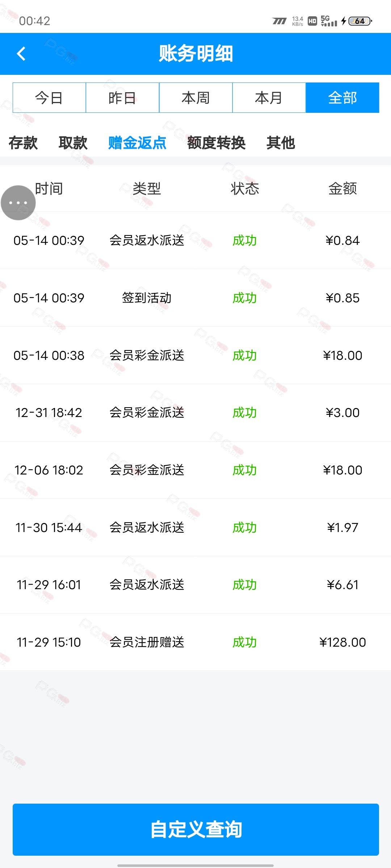This screenshot has width=391, height=868.
Task: Tap the 5G signal icon
Action: pyautogui.click(x=329, y=21)
